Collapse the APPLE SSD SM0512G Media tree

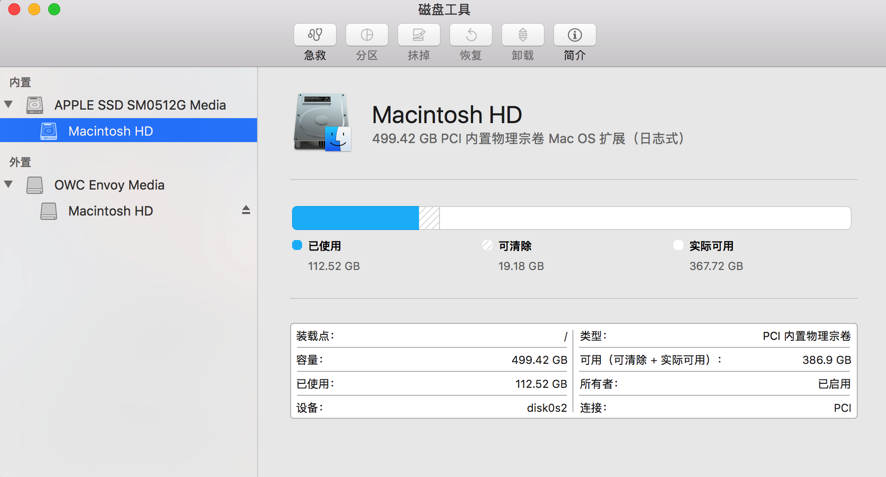9,104
